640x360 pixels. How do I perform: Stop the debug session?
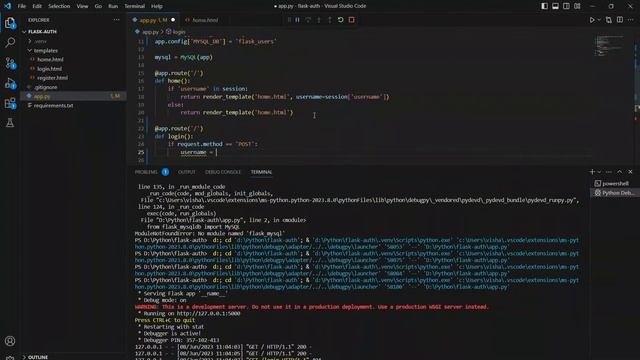(x=351, y=20)
